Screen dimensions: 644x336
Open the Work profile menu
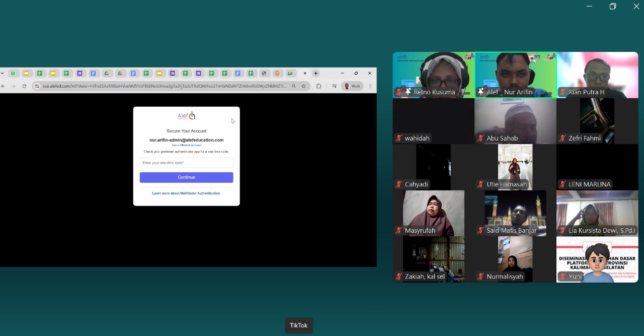click(x=352, y=86)
